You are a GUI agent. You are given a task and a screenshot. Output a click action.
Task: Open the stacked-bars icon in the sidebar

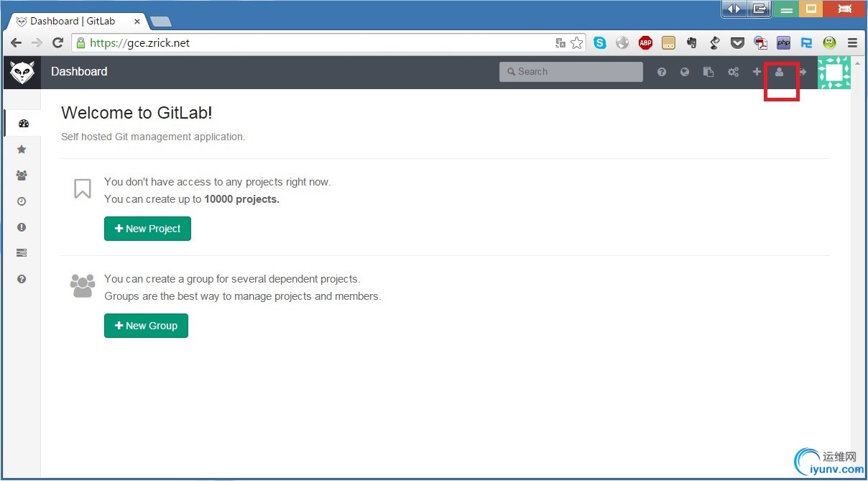(x=22, y=253)
